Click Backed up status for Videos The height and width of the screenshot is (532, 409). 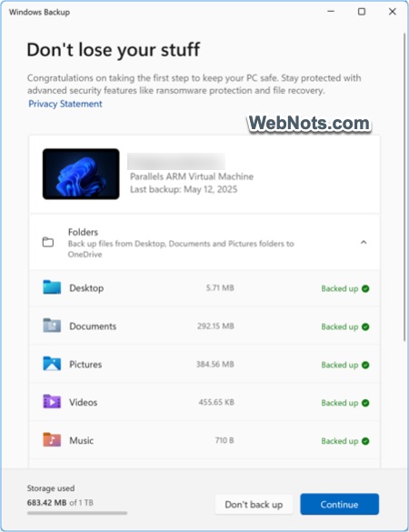(x=340, y=403)
